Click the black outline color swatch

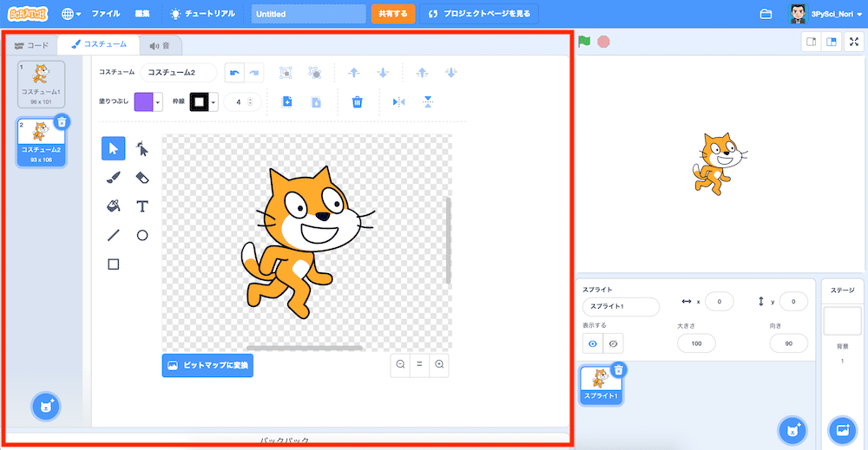200,102
